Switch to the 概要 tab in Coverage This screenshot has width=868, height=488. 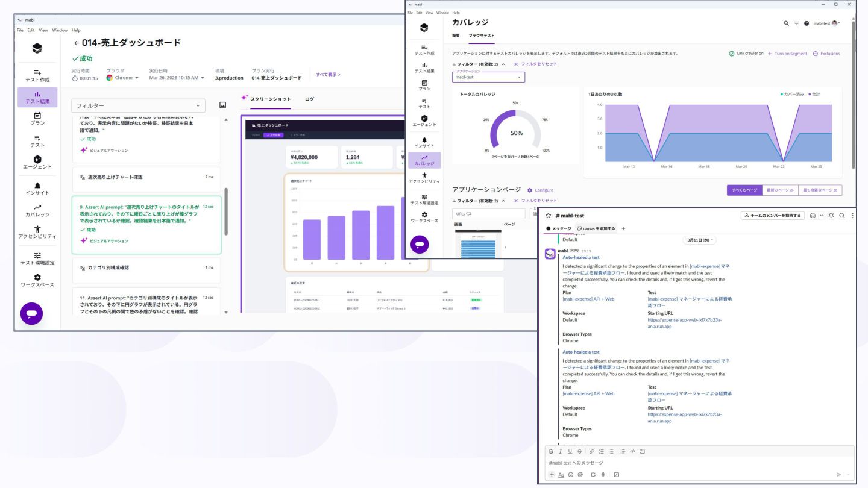tap(456, 36)
